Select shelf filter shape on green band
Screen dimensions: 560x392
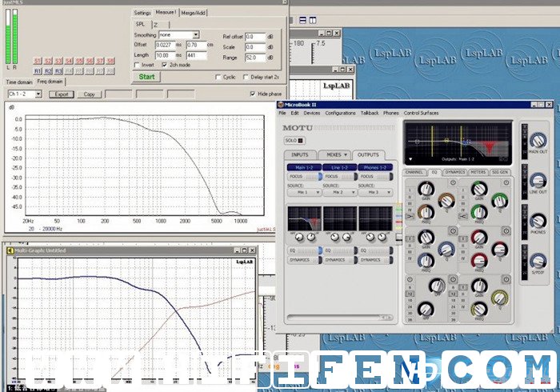tap(463, 216)
